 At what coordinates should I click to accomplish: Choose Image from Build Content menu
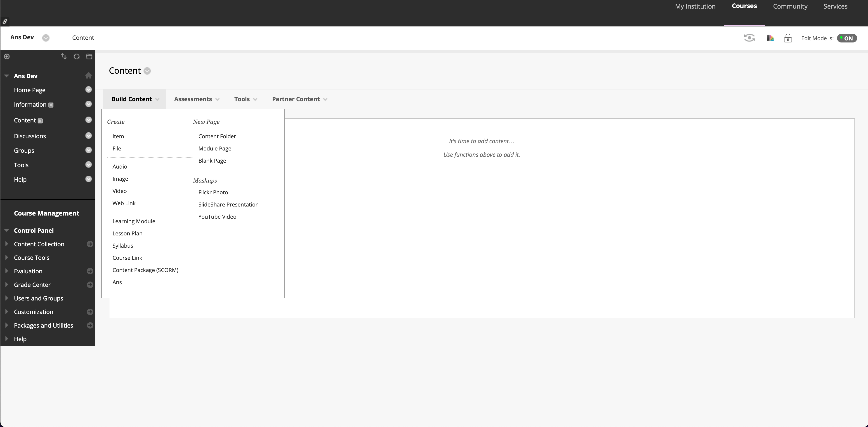pyautogui.click(x=120, y=179)
